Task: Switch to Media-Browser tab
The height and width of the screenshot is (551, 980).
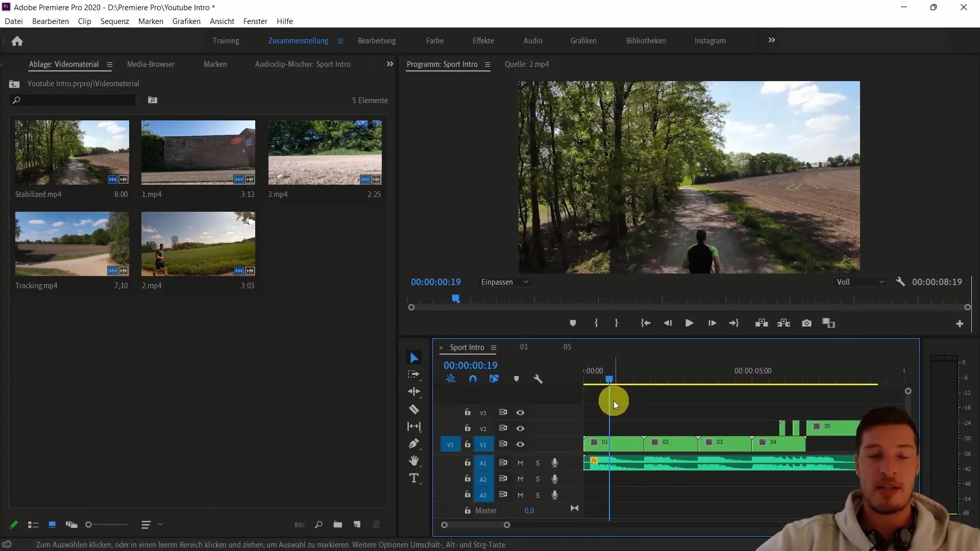Action: point(151,64)
